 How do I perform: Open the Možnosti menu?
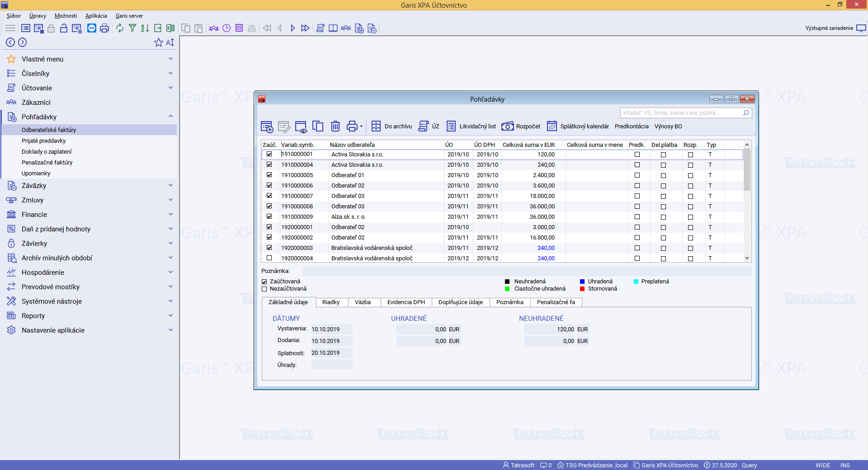pos(66,16)
